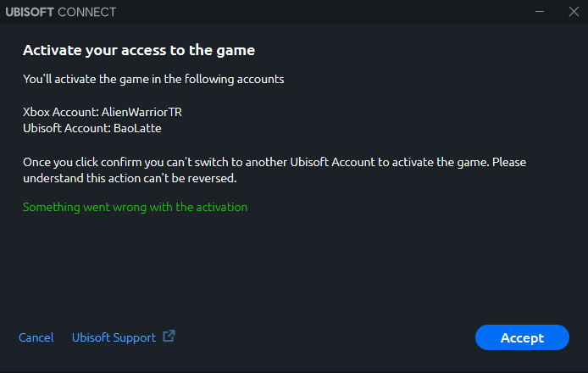This screenshot has height=373, width=588.
Task: Click the green "Something went wrong" error message
Action: pos(135,207)
